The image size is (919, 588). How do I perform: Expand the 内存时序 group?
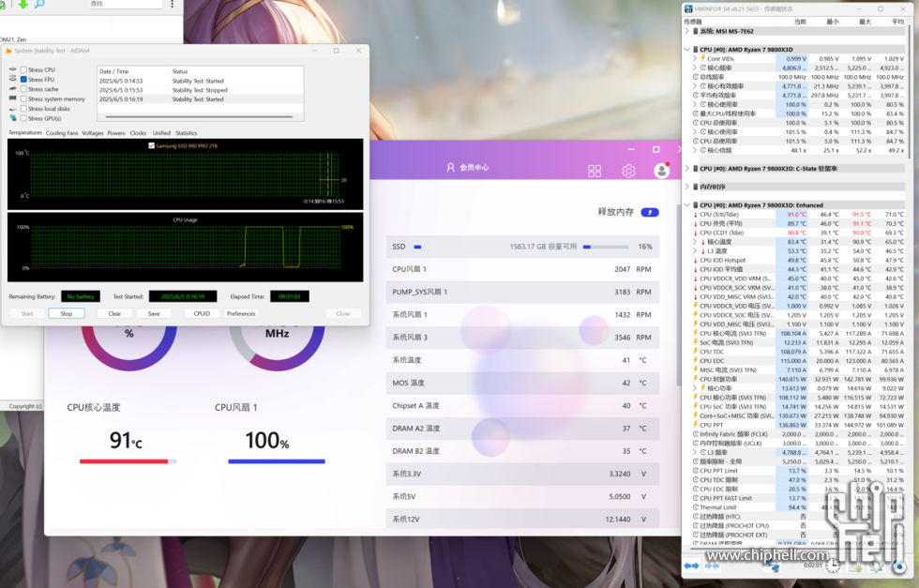tap(687, 187)
